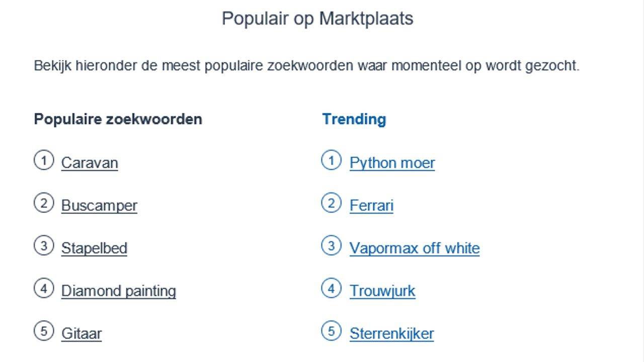Open the Stapelbed search term
644x362 pixels.
(94, 249)
